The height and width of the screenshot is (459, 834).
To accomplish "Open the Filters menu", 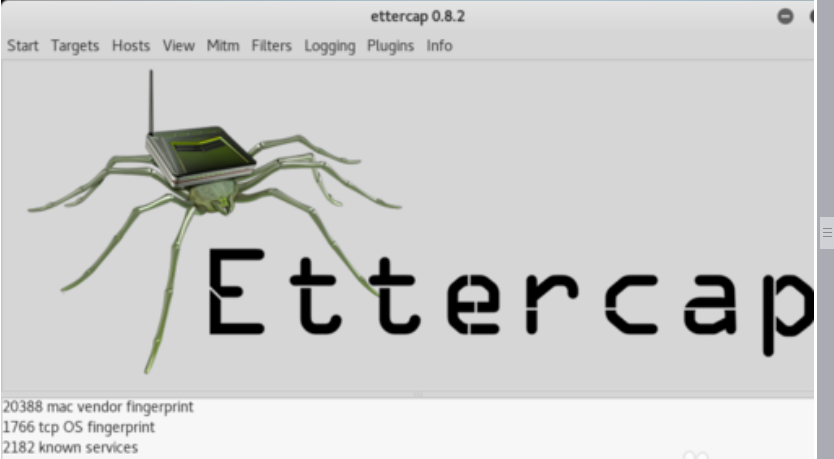I will point(271,46).
